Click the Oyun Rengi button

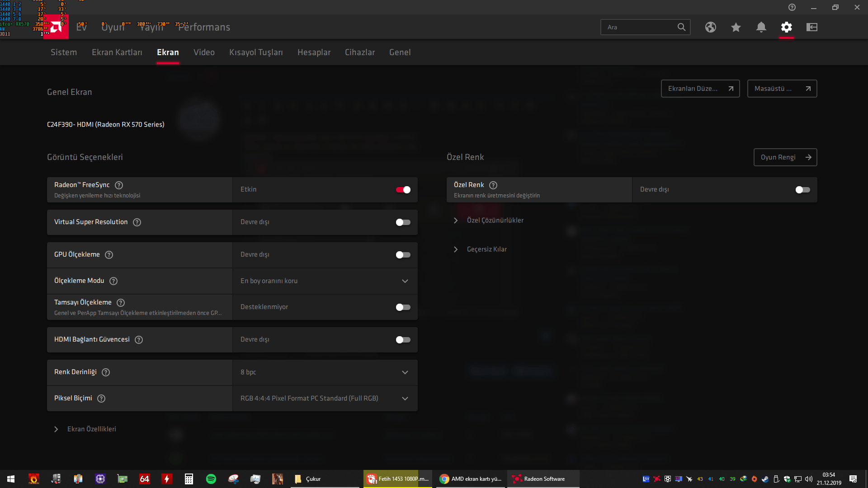coord(785,157)
